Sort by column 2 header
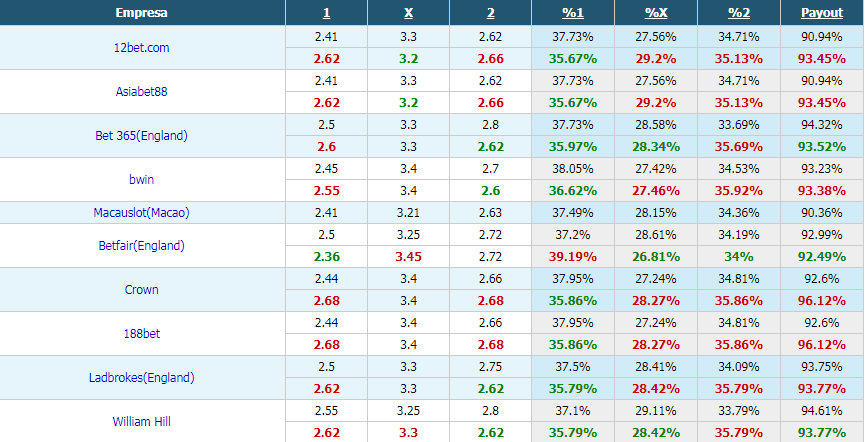This screenshot has width=866, height=442. 490,13
